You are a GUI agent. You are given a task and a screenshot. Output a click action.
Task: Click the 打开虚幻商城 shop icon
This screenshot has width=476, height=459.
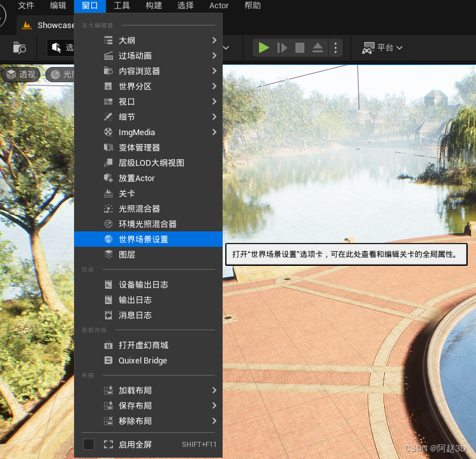click(x=108, y=346)
